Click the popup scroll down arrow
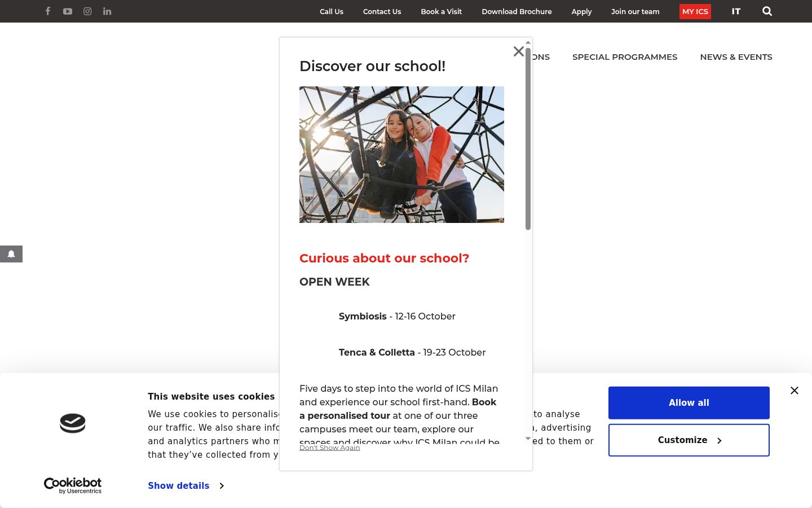This screenshot has width=812, height=508. tap(528, 439)
